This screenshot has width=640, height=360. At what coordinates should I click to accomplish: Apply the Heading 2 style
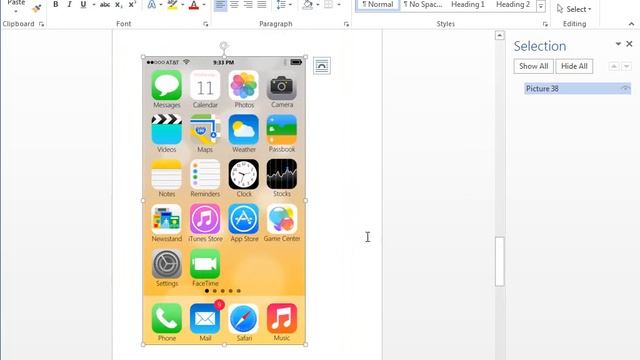tap(513, 4)
